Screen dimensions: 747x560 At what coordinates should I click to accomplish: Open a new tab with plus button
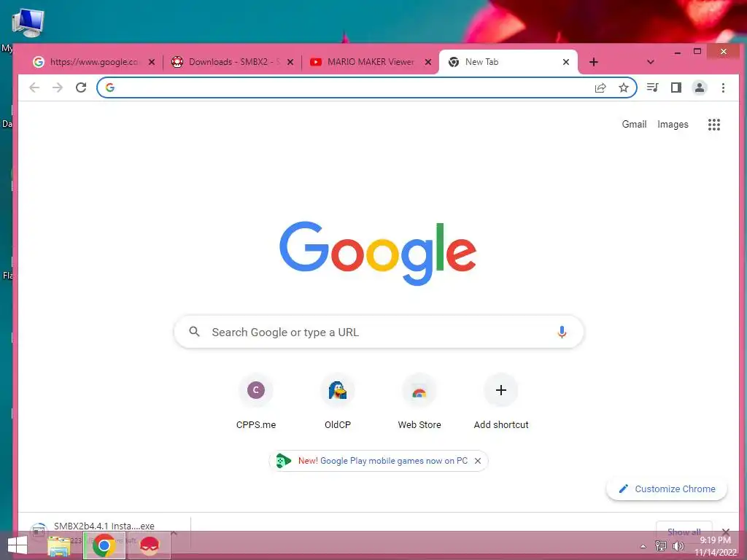point(594,62)
